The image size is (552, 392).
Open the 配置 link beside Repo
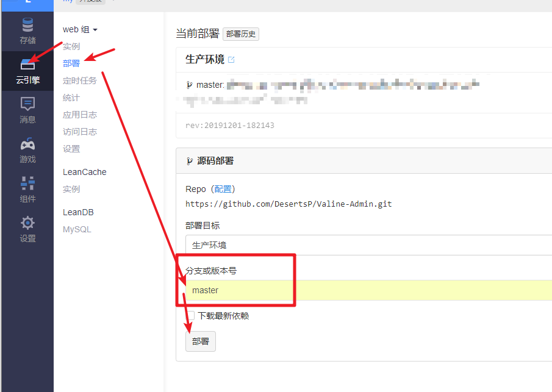[223, 189]
